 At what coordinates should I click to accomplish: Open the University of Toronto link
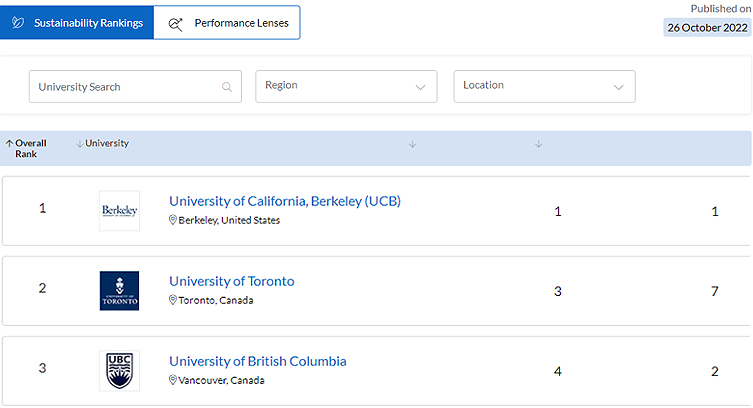(231, 281)
